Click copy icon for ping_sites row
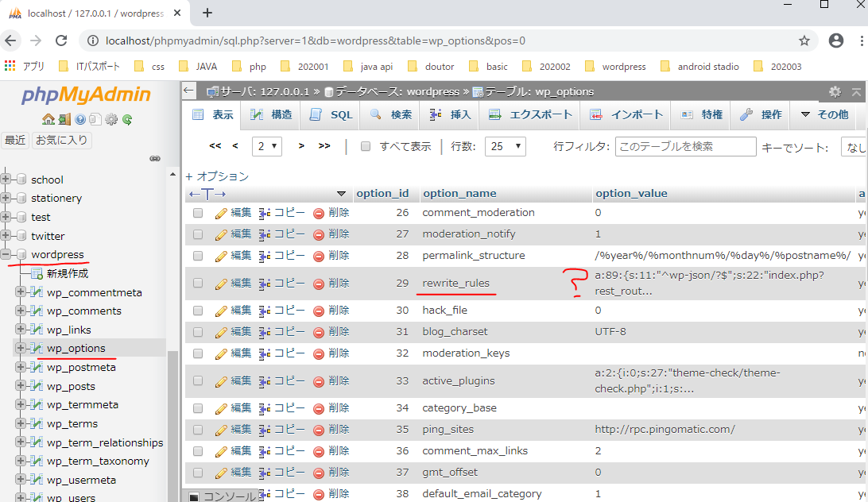This screenshot has height=502, width=868. point(265,430)
